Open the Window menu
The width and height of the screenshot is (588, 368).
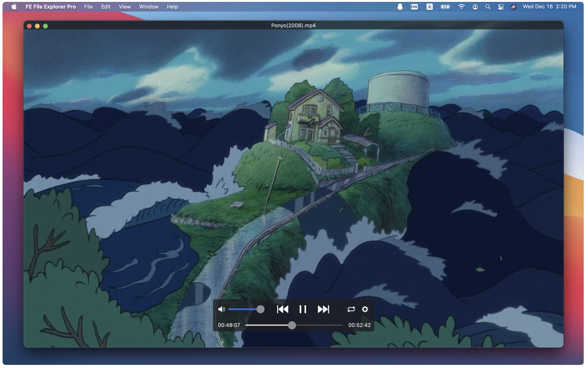149,6
